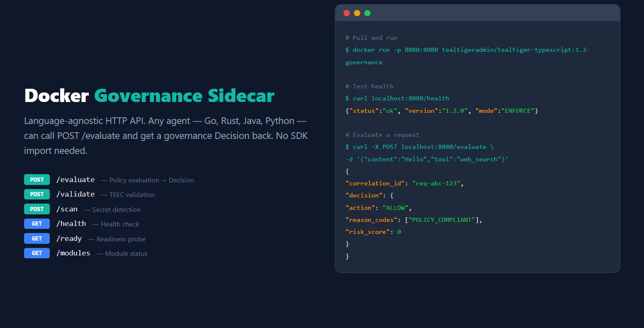Select the /modules endpoint path
Viewport: 644px width, 328px height.
(73, 253)
